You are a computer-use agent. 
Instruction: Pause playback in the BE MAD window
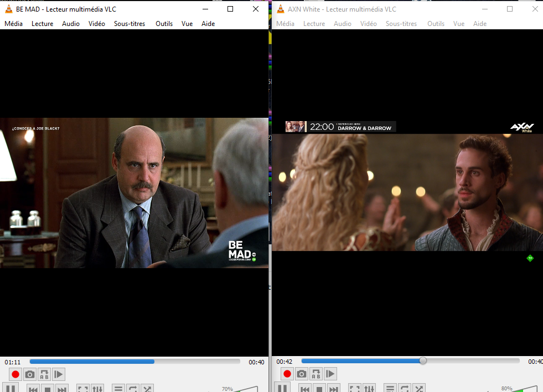coord(11,388)
